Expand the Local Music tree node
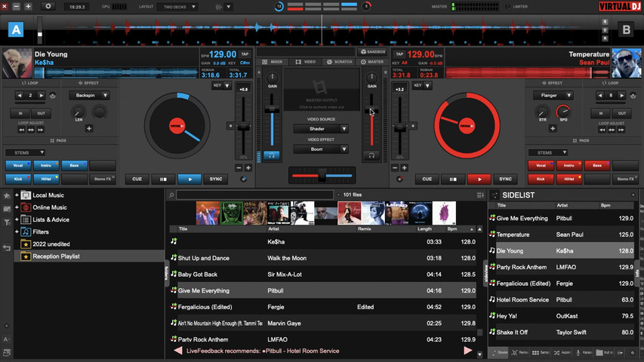 pyautogui.click(x=17, y=195)
